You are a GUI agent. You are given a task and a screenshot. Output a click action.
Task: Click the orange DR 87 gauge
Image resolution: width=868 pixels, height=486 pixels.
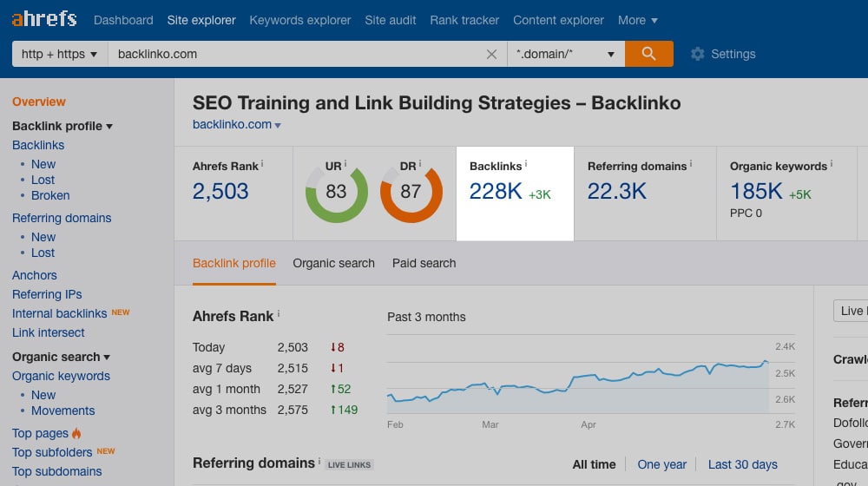[411, 192]
